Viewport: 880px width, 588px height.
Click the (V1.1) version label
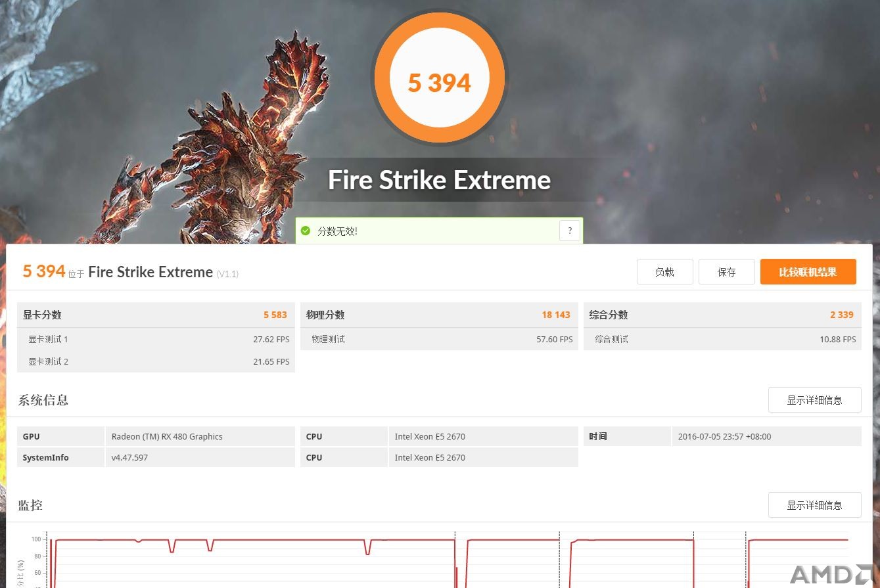click(227, 273)
